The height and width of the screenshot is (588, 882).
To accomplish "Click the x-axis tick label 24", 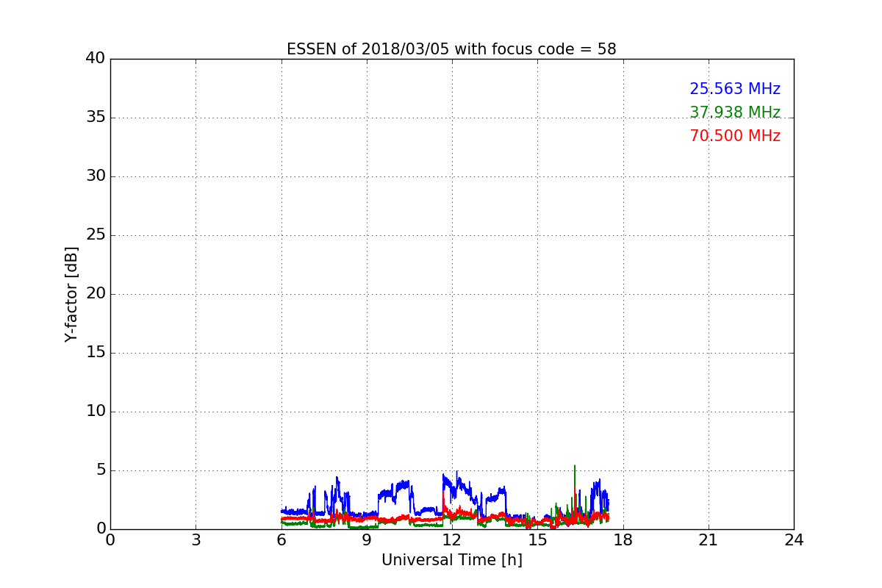I will point(794,540).
